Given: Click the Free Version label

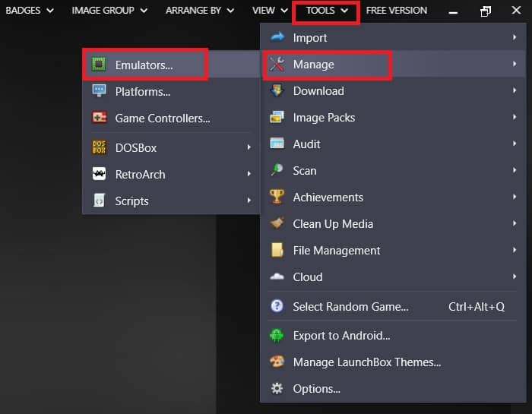Looking at the screenshot, I should [x=396, y=11].
